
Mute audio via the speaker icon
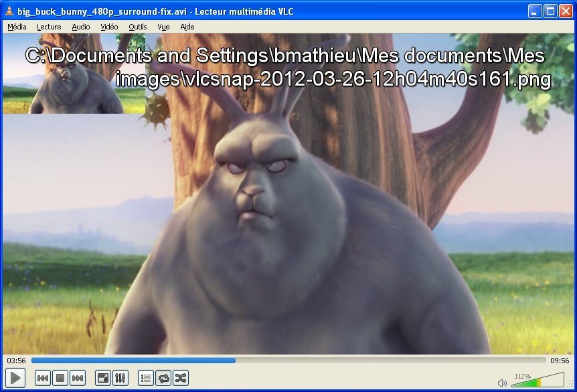coord(502,383)
